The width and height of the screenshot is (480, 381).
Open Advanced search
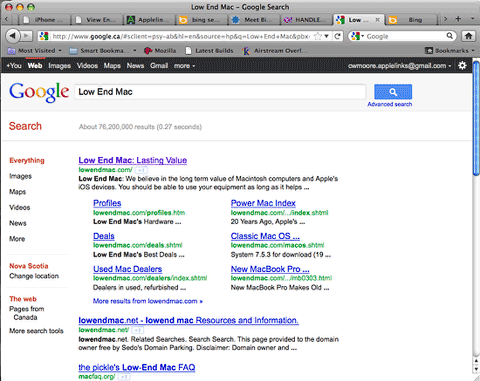point(390,104)
